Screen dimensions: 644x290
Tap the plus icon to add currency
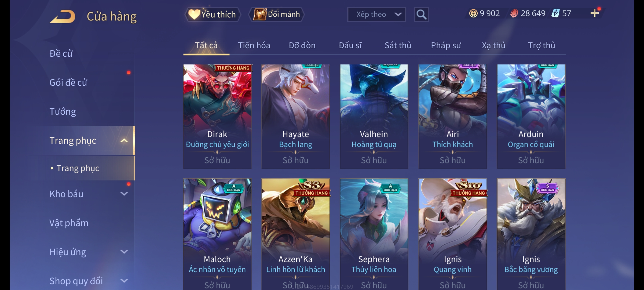point(595,13)
